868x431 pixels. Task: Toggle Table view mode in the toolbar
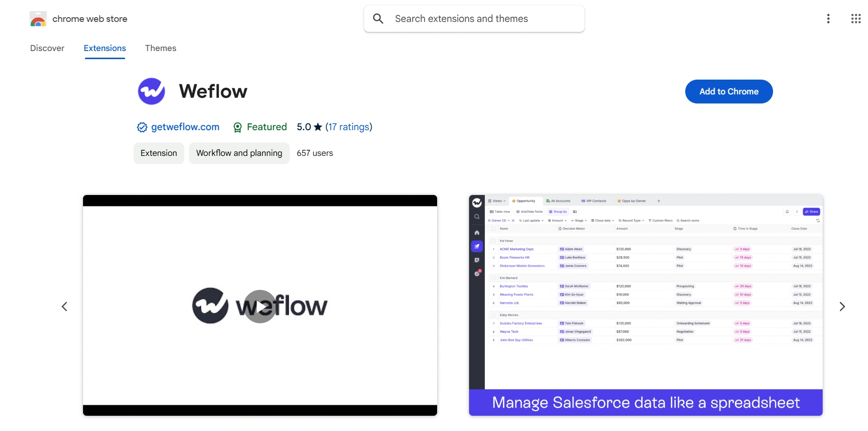pyautogui.click(x=500, y=212)
